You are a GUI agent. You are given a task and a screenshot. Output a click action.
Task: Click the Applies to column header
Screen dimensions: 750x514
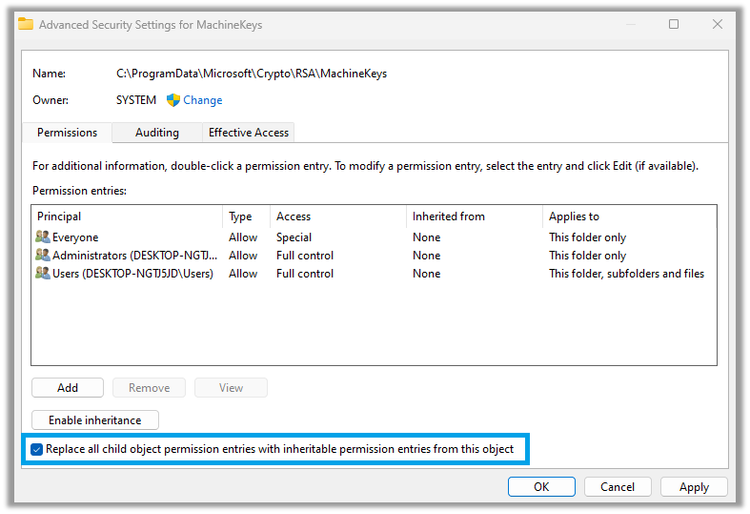pyautogui.click(x=574, y=216)
